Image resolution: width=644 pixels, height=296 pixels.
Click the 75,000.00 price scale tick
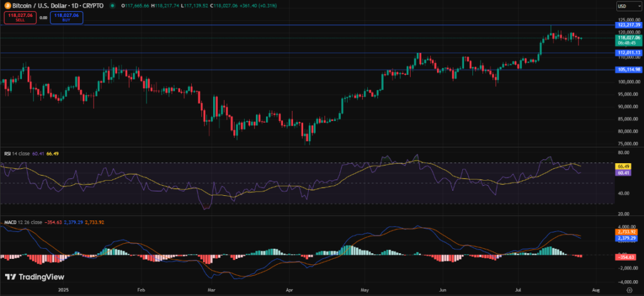pos(629,144)
